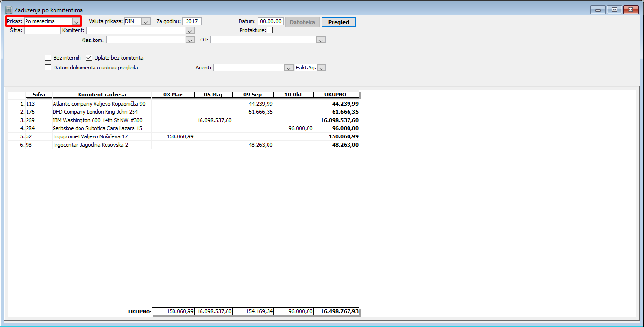Uncheck Uplate bez komitenta
This screenshot has width=644, height=327.
89,58
